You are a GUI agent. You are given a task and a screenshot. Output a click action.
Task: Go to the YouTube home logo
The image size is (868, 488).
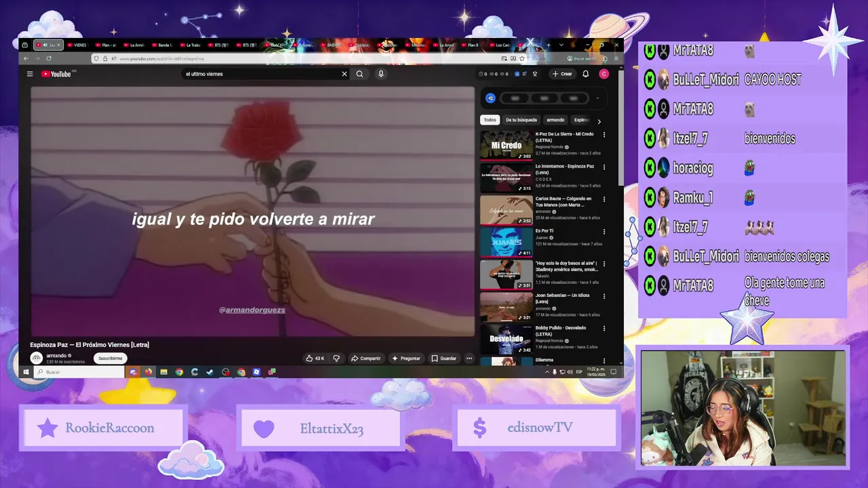tap(57, 74)
